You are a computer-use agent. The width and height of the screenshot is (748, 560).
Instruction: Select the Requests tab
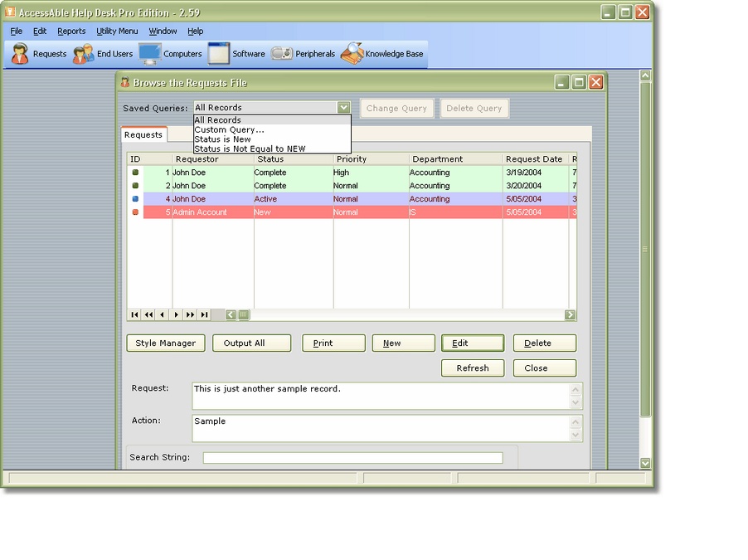[x=143, y=134]
